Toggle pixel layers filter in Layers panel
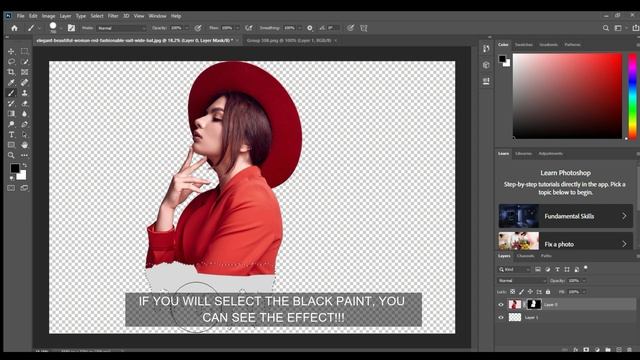The width and height of the screenshot is (640, 360). coord(538,269)
